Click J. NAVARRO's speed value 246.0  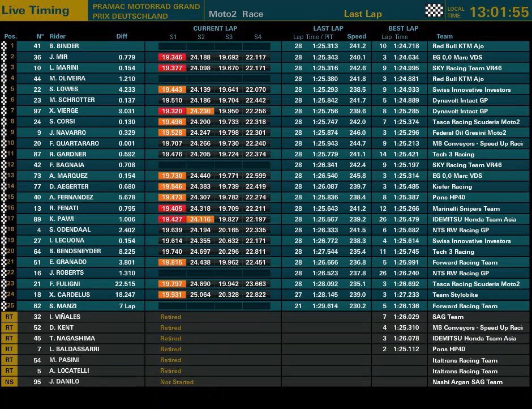(358, 133)
